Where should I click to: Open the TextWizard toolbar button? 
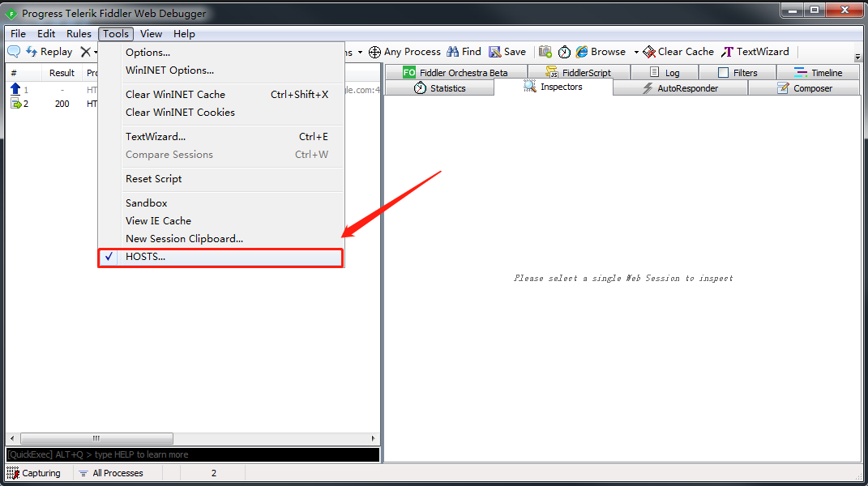755,52
